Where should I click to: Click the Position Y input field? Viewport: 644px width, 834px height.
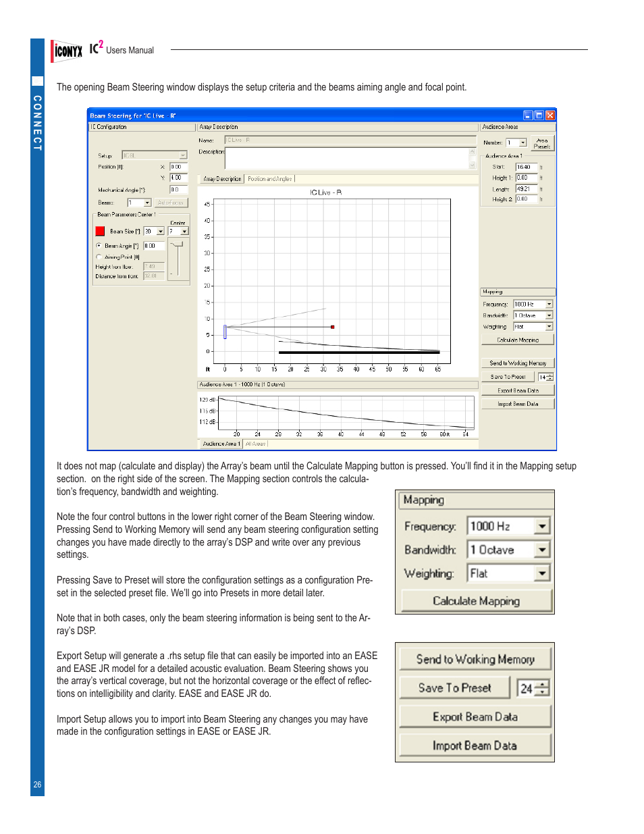click(x=178, y=178)
